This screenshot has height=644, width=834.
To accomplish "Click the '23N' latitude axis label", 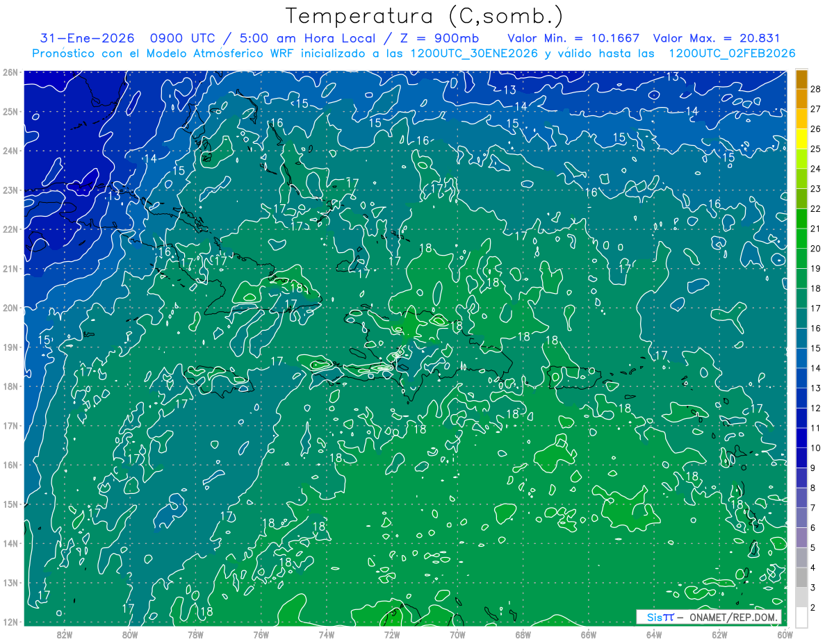I will coord(10,190).
